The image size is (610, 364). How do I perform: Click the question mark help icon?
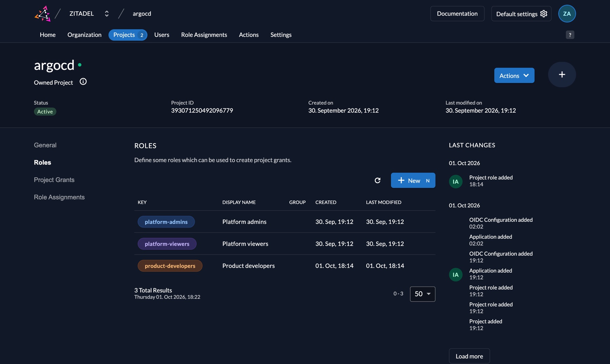tap(570, 35)
